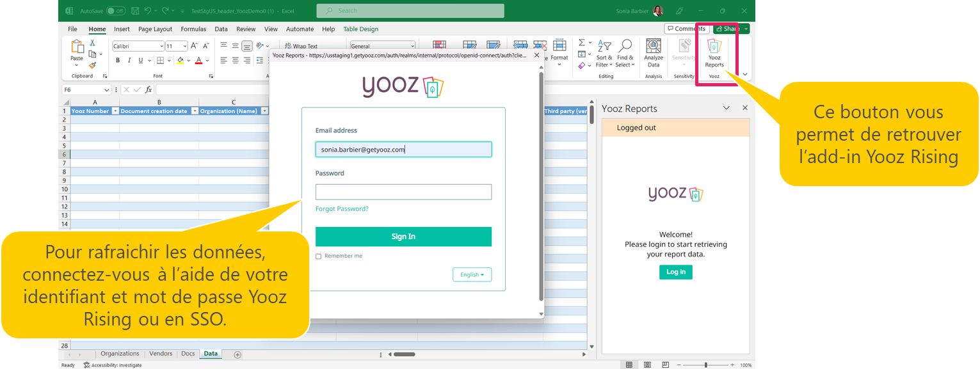
Task: Select the Organizations sheet tab
Action: point(120,354)
